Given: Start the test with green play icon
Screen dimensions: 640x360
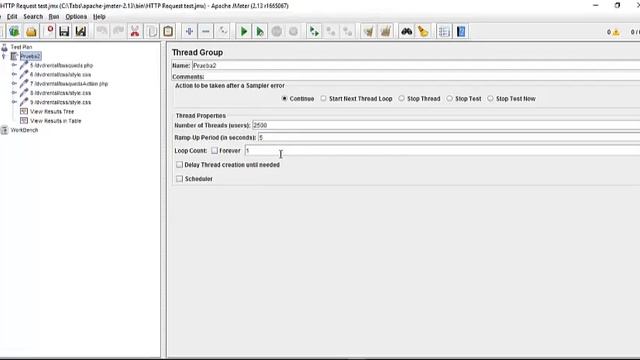Looking at the screenshot, I should (x=244, y=31).
